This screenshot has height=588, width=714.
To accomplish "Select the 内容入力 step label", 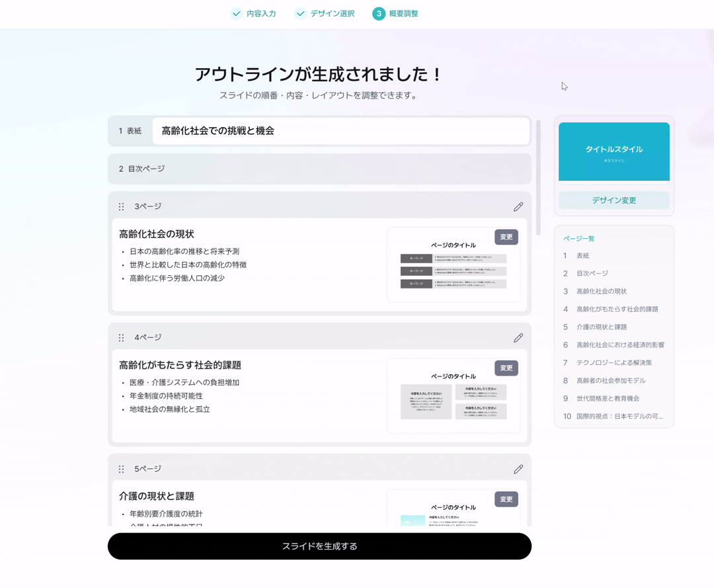I will click(x=260, y=13).
